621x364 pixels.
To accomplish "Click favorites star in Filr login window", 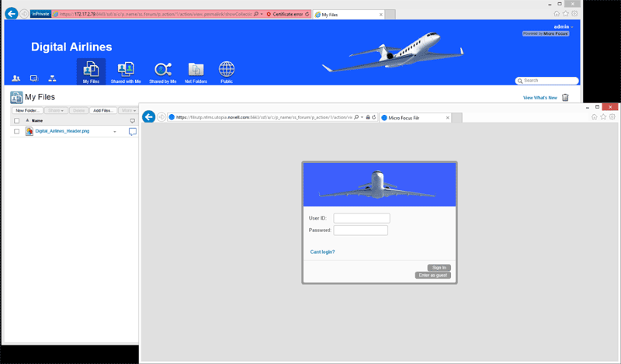I will 603,117.
